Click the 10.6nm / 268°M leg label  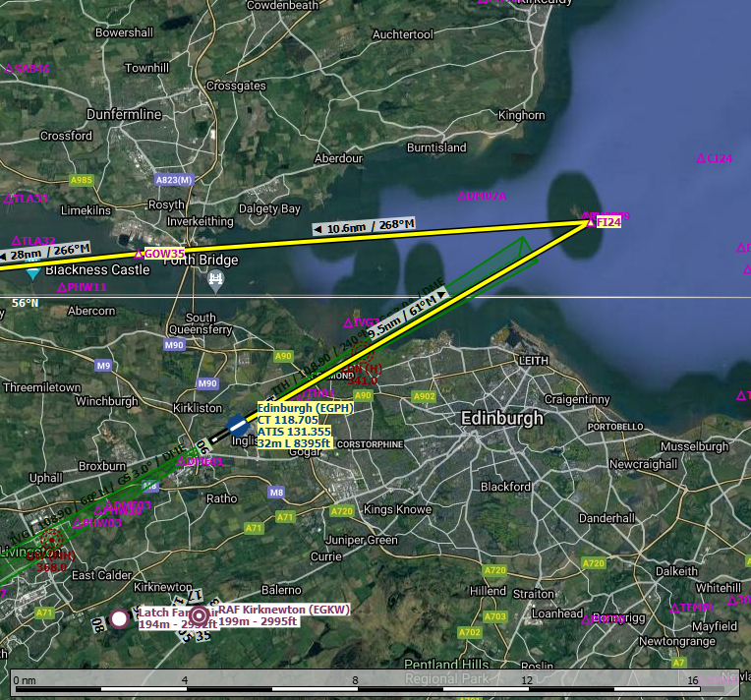pos(364,226)
